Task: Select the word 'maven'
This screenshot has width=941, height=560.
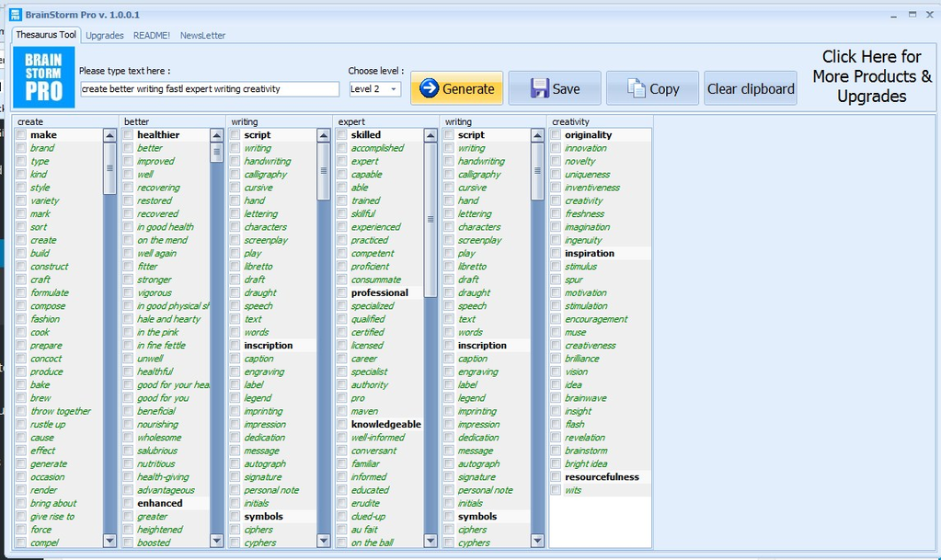Action: click(x=364, y=411)
